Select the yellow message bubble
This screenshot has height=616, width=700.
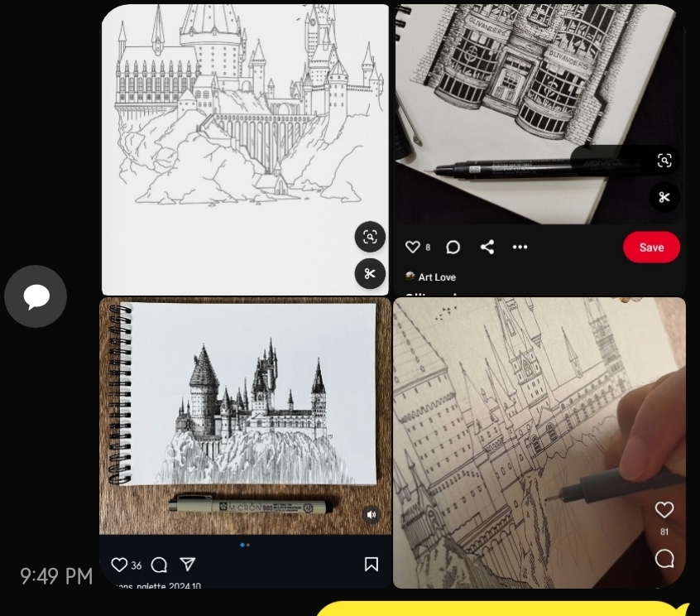[501, 609]
